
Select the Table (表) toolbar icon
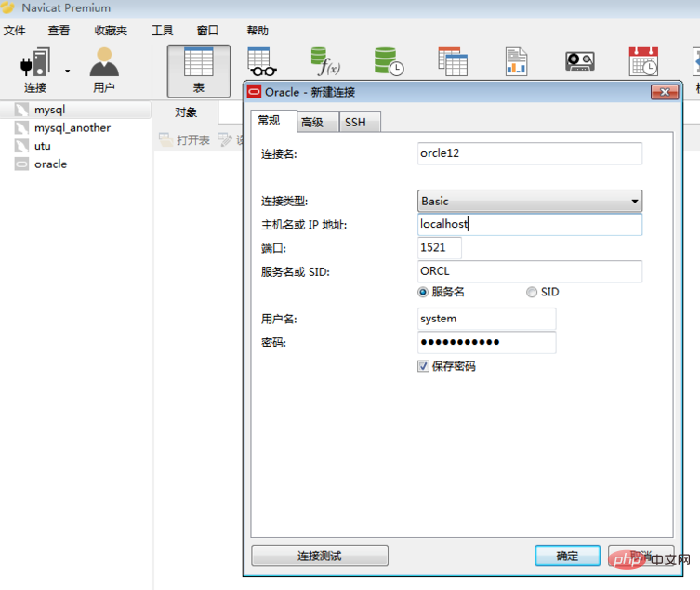coord(199,71)
